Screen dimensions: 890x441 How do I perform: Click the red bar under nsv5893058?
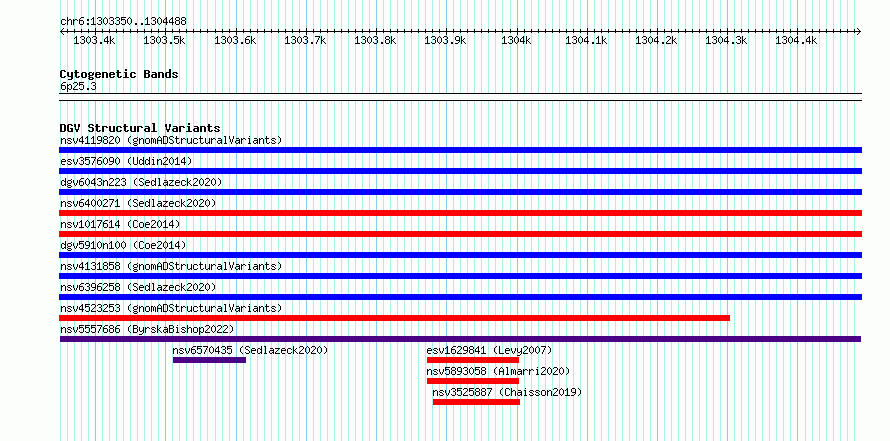473,381
